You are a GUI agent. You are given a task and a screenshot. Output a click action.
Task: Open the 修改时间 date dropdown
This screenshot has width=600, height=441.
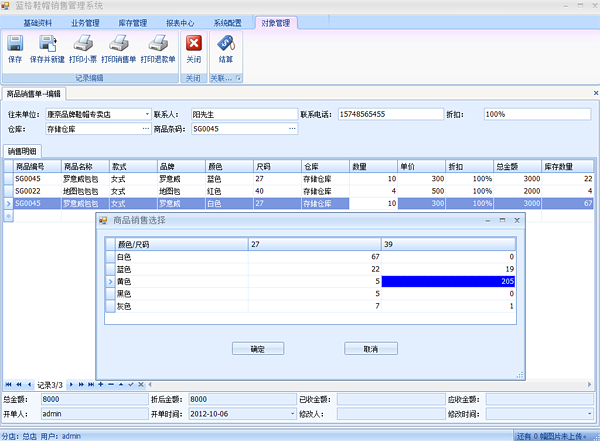point(590,413)
